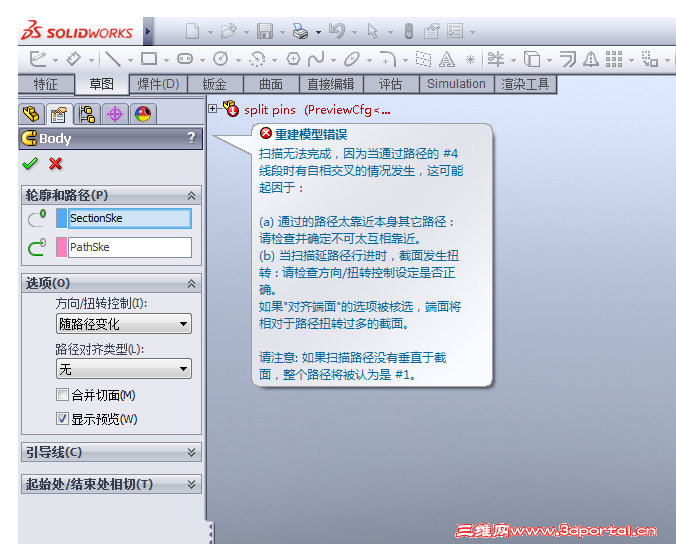Open help for the Body panel
The width and height of the screenshot is (676, 544).
coord(191,138)
